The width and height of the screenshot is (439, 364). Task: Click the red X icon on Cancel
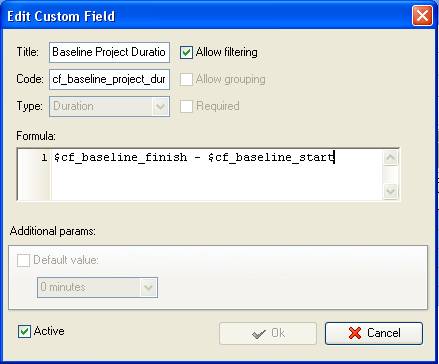(x=355, y=333)
